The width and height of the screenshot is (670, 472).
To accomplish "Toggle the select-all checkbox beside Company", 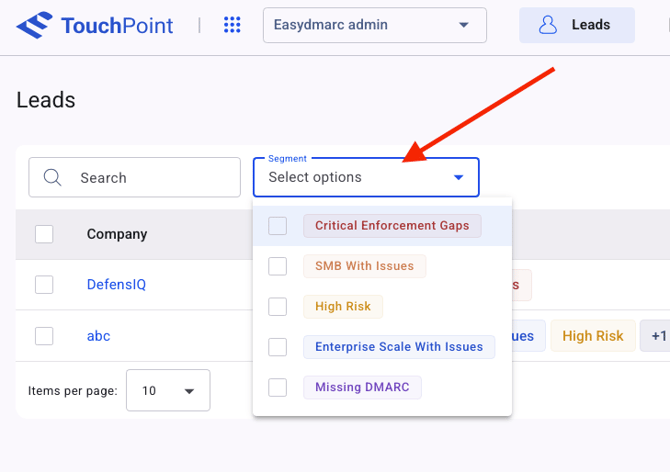I will 44,234.
